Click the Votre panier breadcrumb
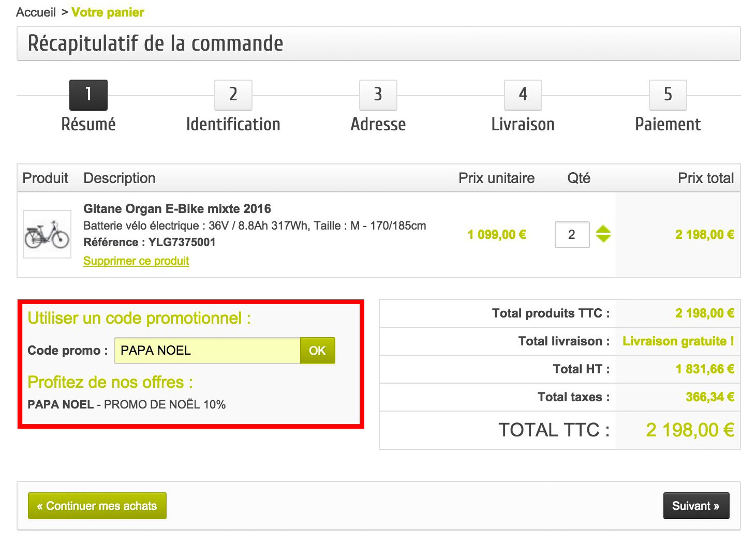 click(108, 12)
